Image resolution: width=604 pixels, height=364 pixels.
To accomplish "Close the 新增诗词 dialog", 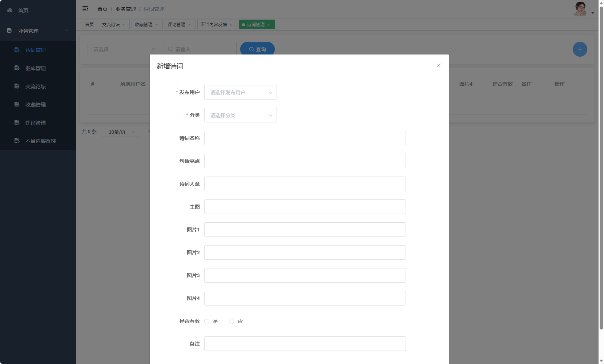I will [438, 65].
